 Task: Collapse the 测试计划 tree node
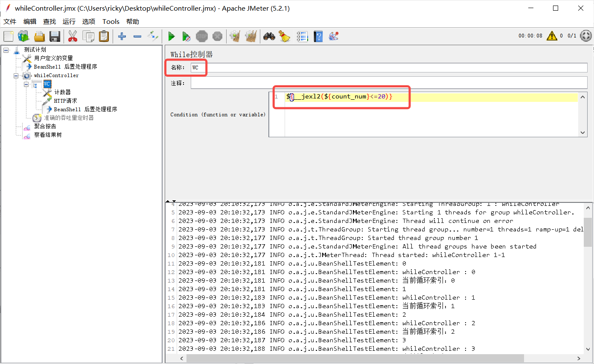click(x=6, y=50)
